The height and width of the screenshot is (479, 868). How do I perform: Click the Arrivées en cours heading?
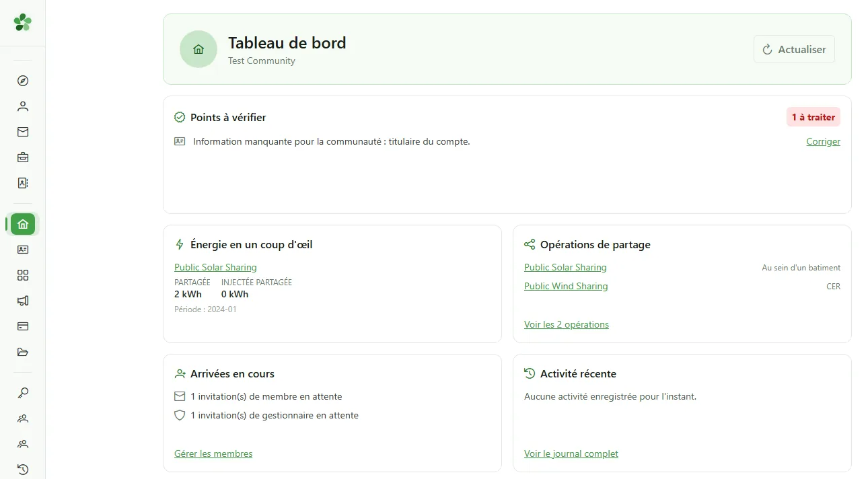pyautogui.click(x=233, y=373)
